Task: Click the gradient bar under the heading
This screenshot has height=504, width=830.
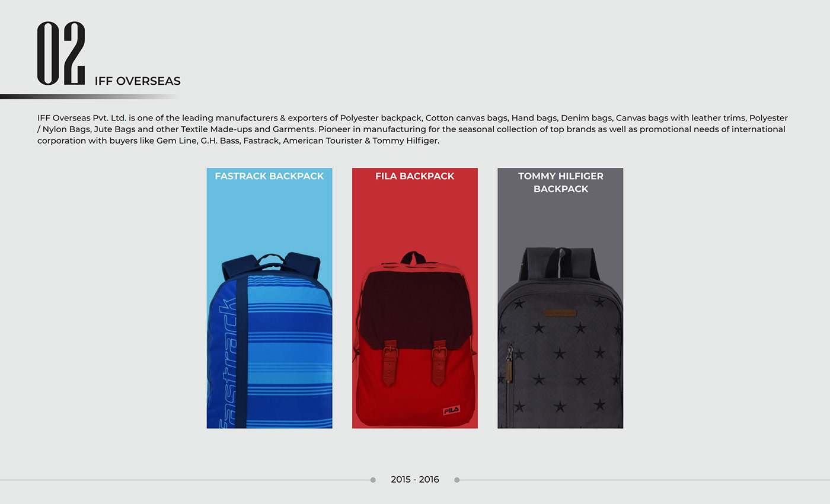Action: pyautogui.click(x=90, y=96)
